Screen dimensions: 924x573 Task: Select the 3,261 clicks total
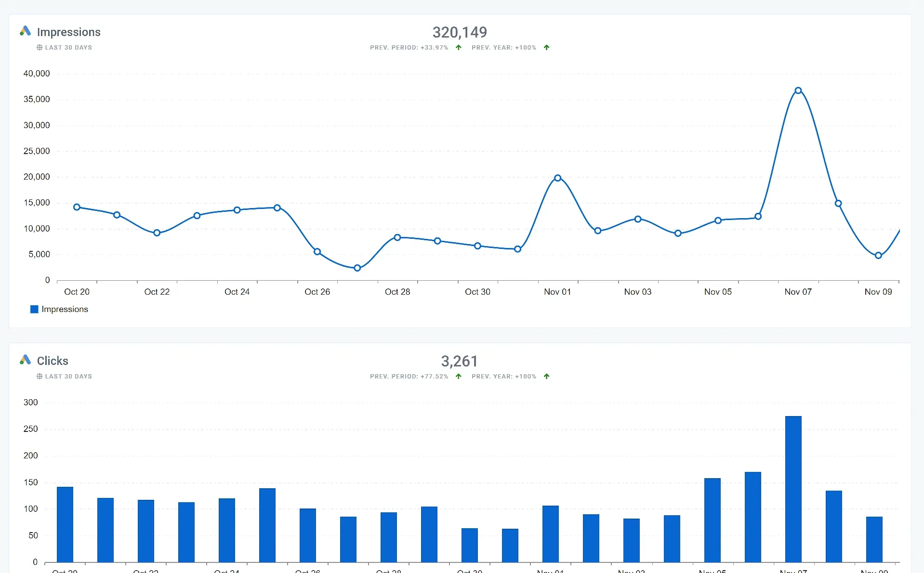[x=460, y=361]
